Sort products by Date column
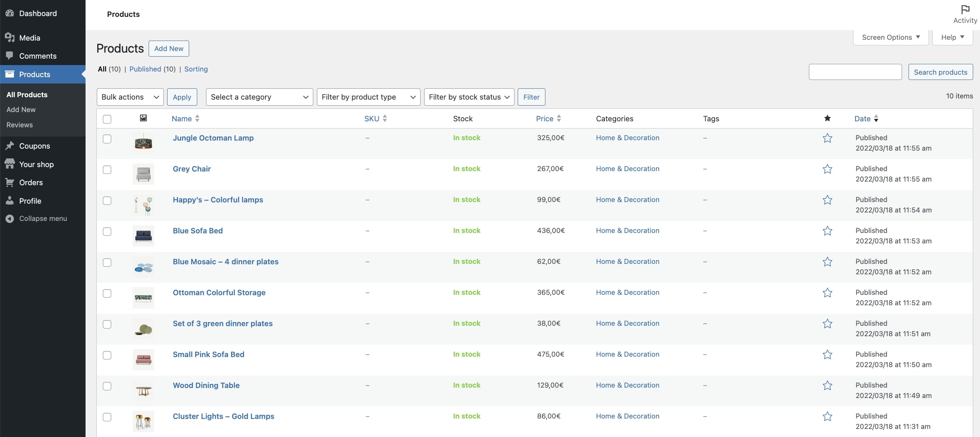This screenshot has width=980, height=437. coord(866,118)
